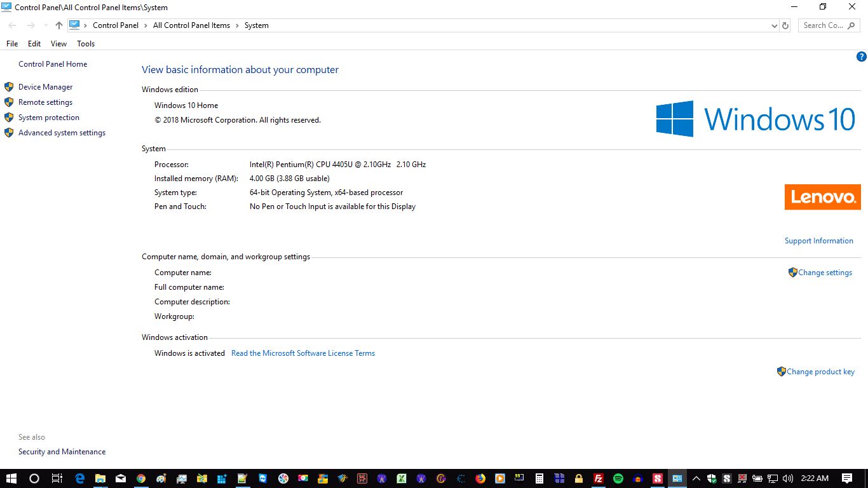Click the Back navigation arrow
Image resolution: width=868 pixels, height=488 pixels.
point(13,25)
